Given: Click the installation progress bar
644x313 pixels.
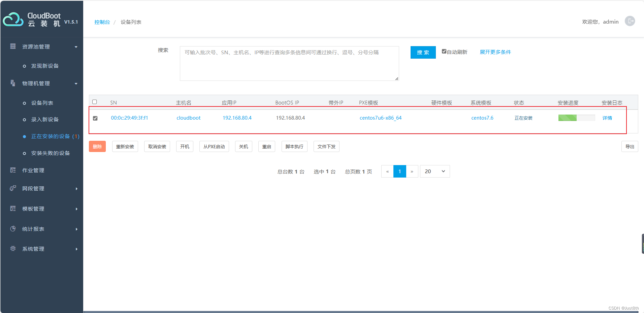Looking at the screenshot, I should pyautogui.click(x=576, y=118).
